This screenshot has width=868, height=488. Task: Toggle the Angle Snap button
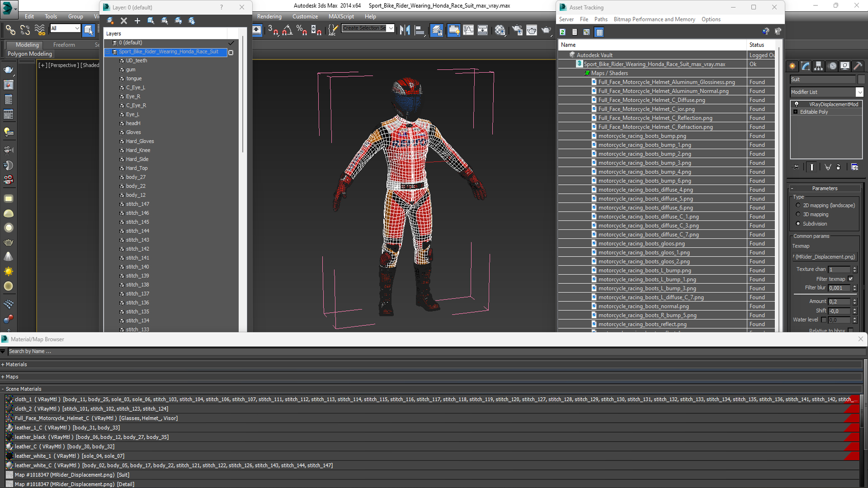click(287, 30)
